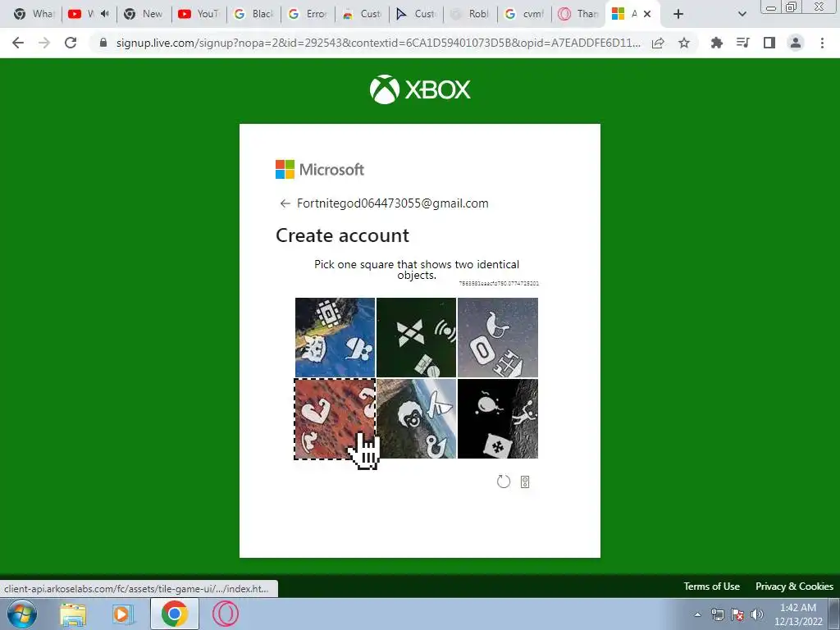This screenshot has height=630, width=840.
Task: Click the volume speaker tray icon
Action: point(757,614)
